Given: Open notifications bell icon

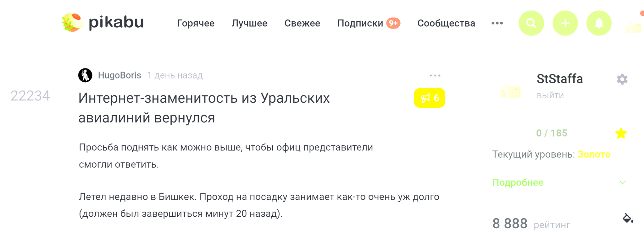Looking at the screenshot, I should pyautogui.click(x=599, y=23).
